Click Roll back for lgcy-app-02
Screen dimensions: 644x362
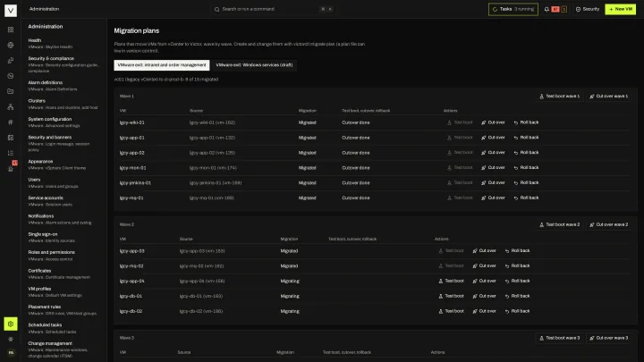click(526, 152)
